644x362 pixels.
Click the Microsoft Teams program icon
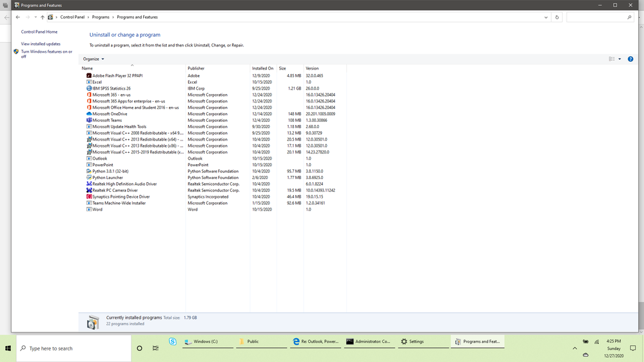pos(89,120)
